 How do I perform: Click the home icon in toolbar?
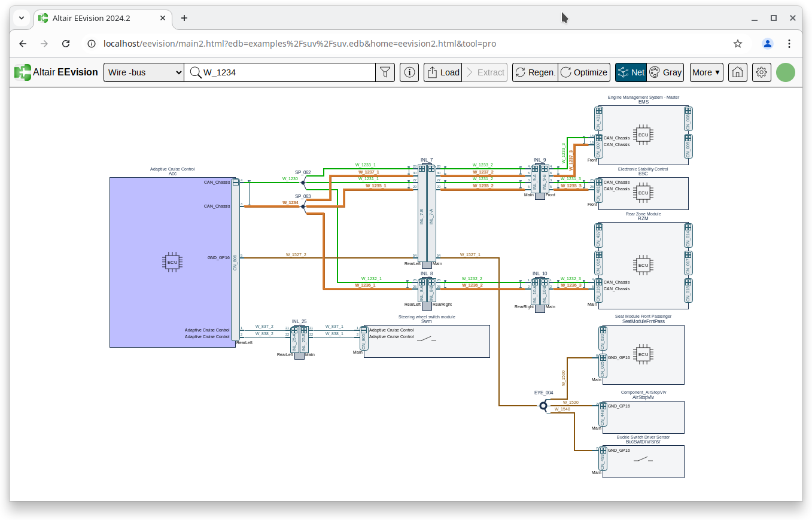737,72
